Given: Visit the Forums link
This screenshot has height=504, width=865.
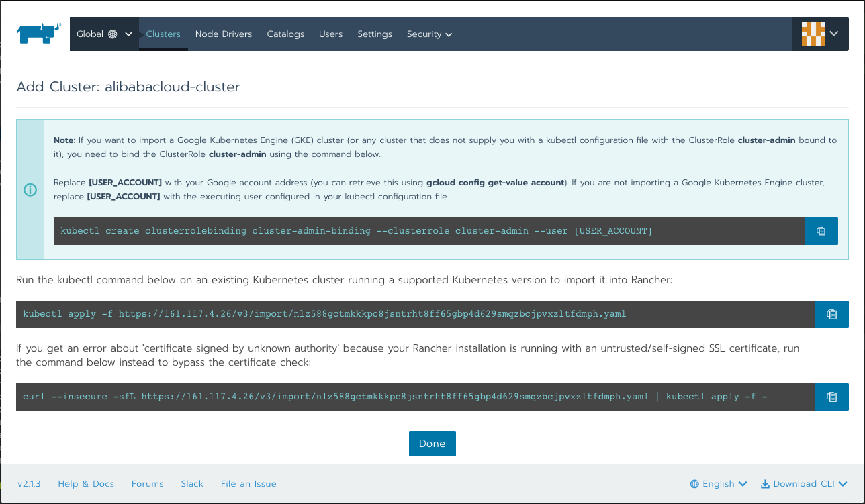Looking at the screenshot, I should [x=148, y=483].
